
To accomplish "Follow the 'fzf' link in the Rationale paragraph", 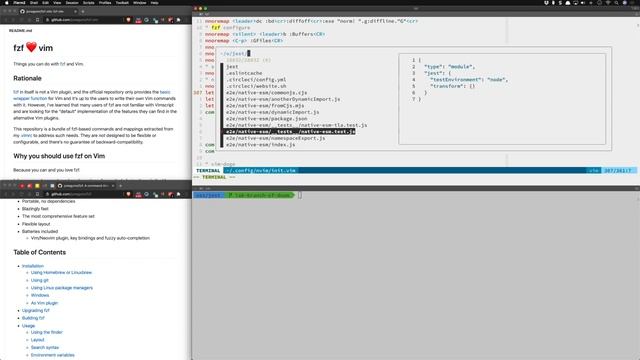I will [16, 92].
